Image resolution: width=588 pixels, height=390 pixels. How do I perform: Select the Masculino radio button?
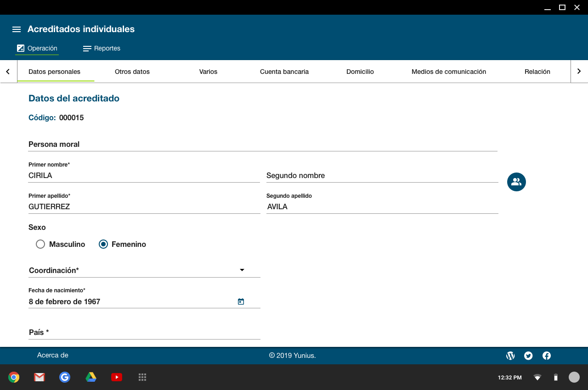40,244
